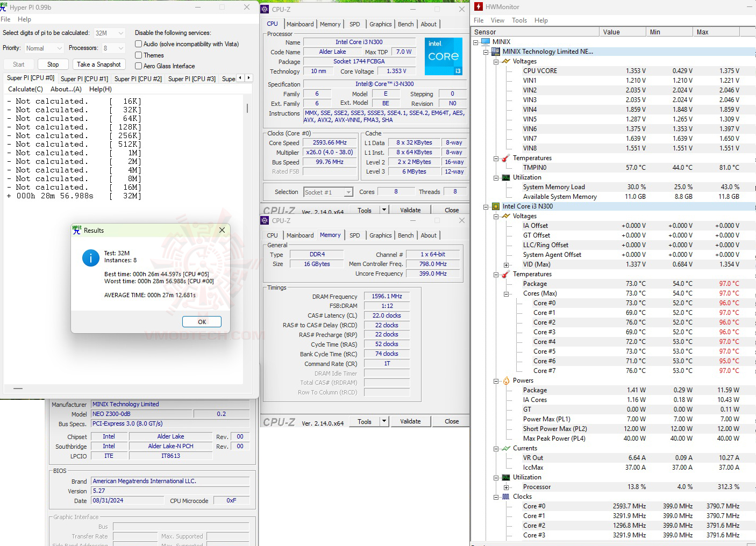Click the Hyper PI title bar icon

pyautogui.click(x=3, y=7)
